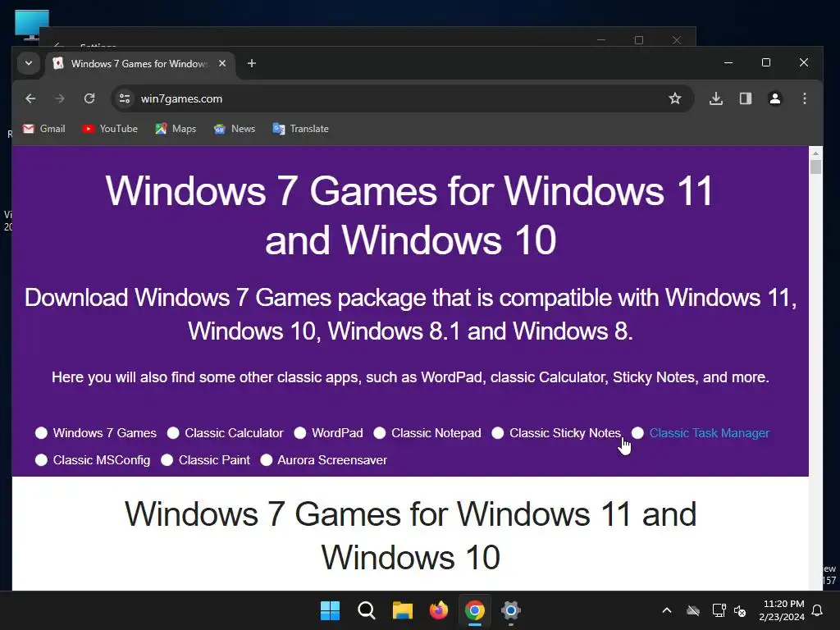Click the network tray icon
This screenshot has width=840, height=630.
719,610
